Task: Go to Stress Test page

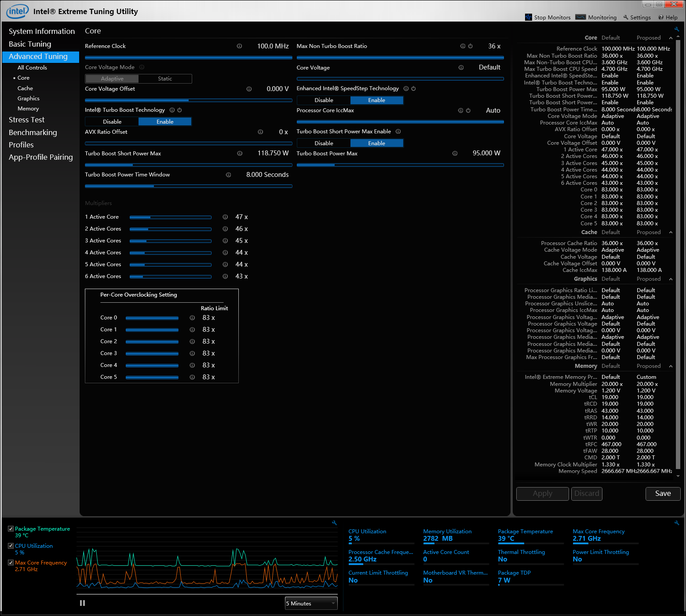Action: (26, 120)
